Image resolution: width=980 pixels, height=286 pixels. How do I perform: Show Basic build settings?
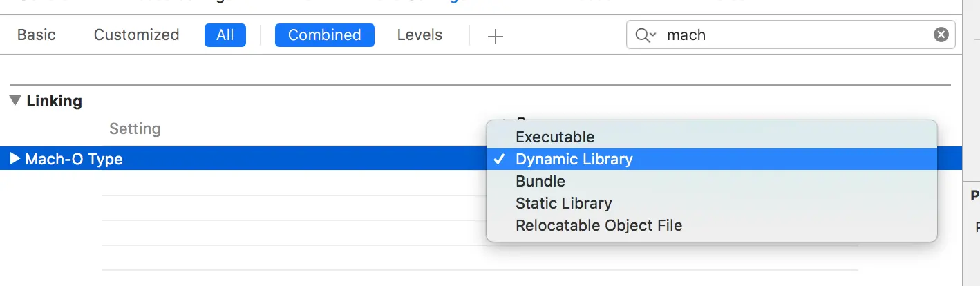[x=37, y=35]
